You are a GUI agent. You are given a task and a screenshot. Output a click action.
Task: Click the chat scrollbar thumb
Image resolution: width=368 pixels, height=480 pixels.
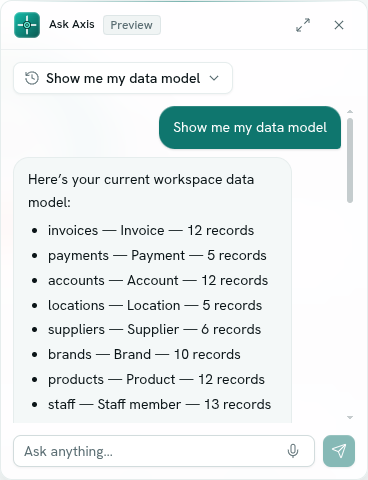point(350,160)
